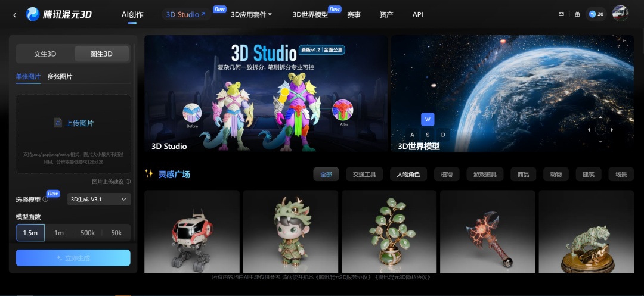The height and width of the screenshot is (296, 644).
Task: Click the info icon beside 选择模型
Action: (x=45, y=200)
